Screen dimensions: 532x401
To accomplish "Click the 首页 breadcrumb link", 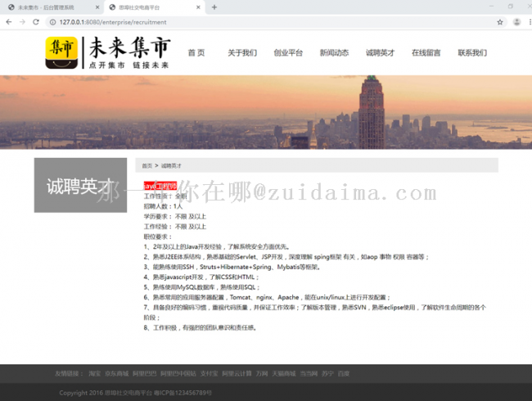I will click(x=147, y=165).
